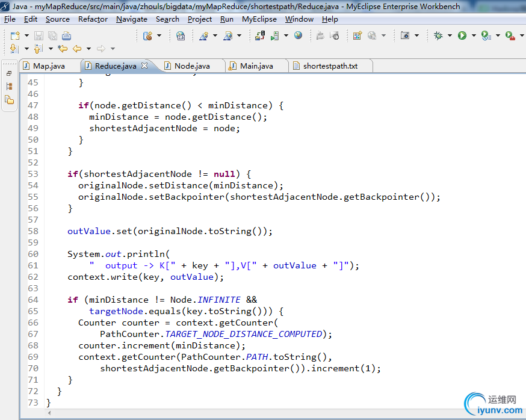
Task: Click the Save (floppy disk) icon
Action: point(39,36)
